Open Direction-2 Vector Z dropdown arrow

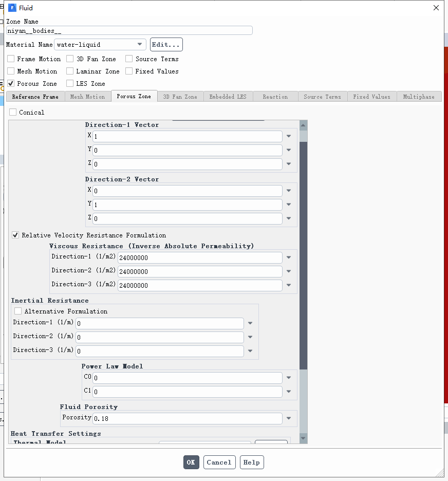coord(289,218)
